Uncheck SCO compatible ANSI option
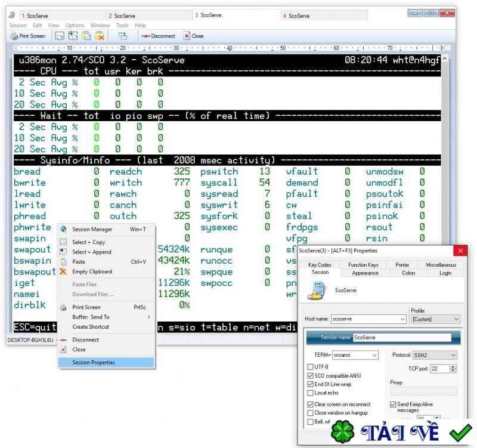 (309, 376)
